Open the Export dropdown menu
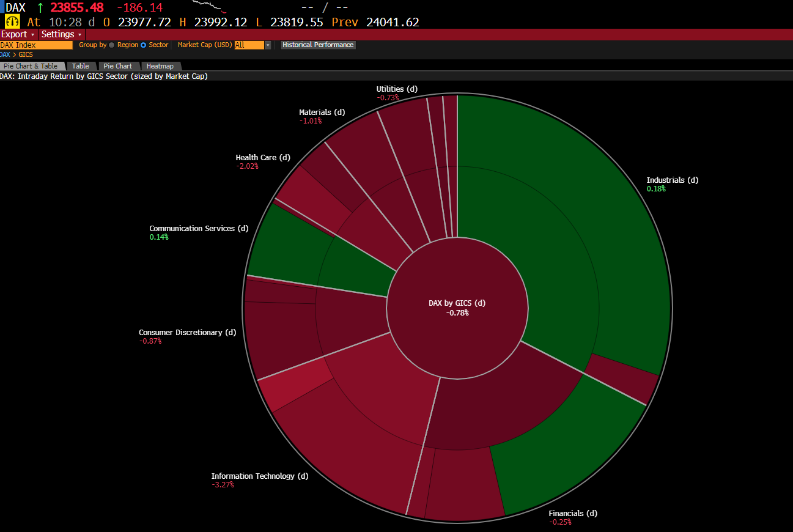 pos(18,34)
